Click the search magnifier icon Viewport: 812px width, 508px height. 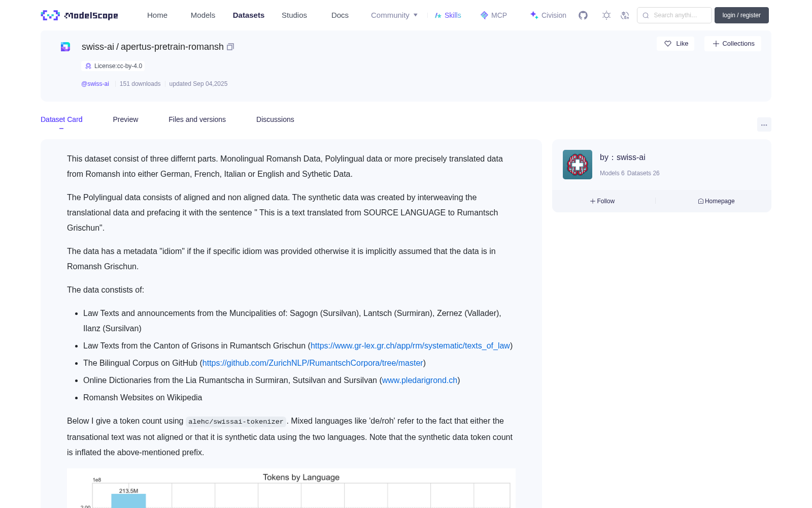[646, 15]
